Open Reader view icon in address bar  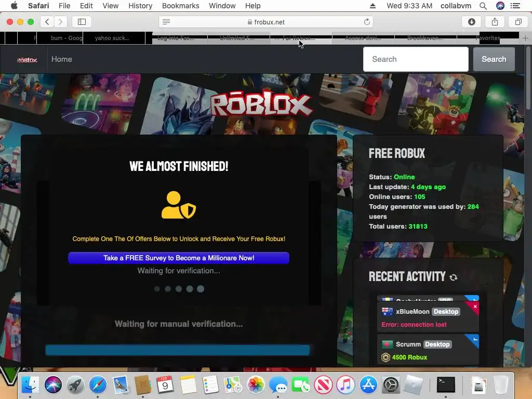click(166, 22)
